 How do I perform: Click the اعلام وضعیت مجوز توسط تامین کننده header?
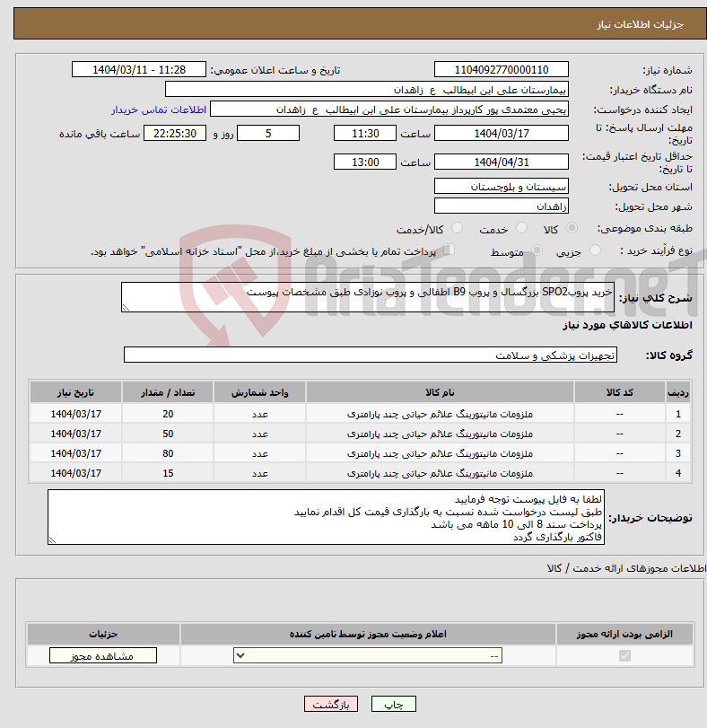coord(368,634)
